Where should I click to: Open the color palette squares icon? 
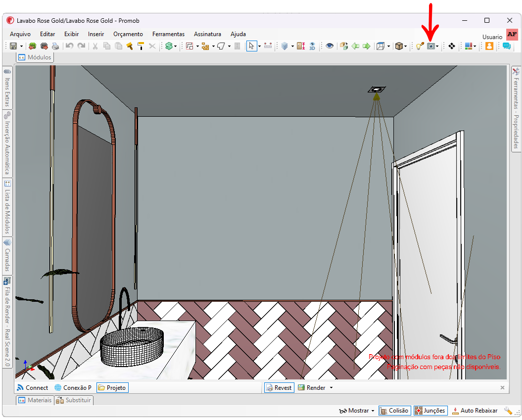(469, 47)
